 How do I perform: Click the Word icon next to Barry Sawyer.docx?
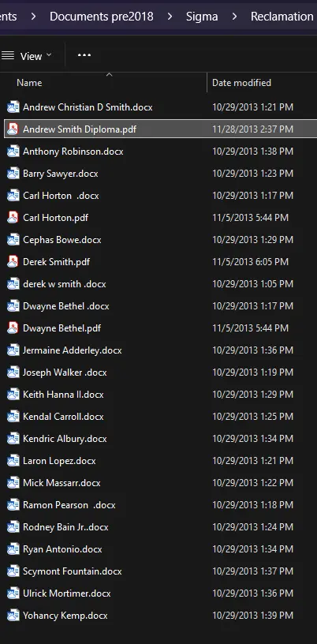pos(13,174)
